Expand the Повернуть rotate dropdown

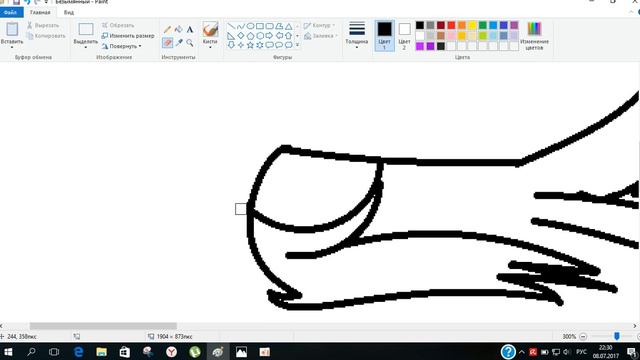click(x=140, y=46)
